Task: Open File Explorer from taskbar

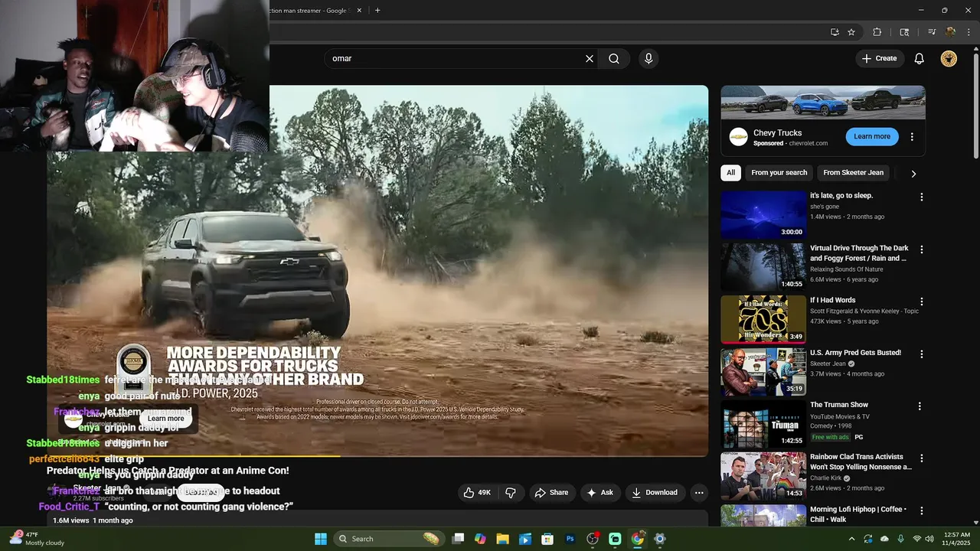Action: [502, 539]
